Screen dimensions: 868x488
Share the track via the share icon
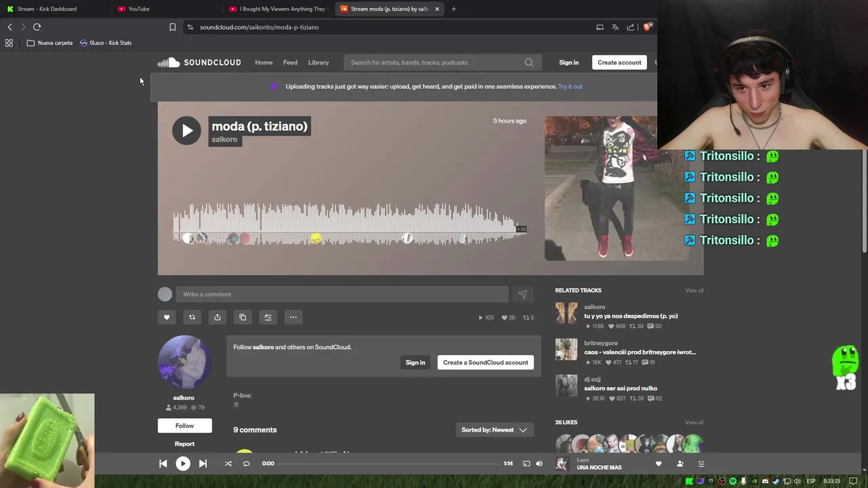click(x=217, y=317)
